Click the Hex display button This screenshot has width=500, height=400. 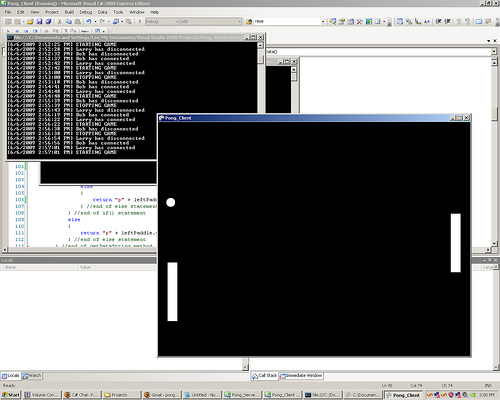pos(85,31)
